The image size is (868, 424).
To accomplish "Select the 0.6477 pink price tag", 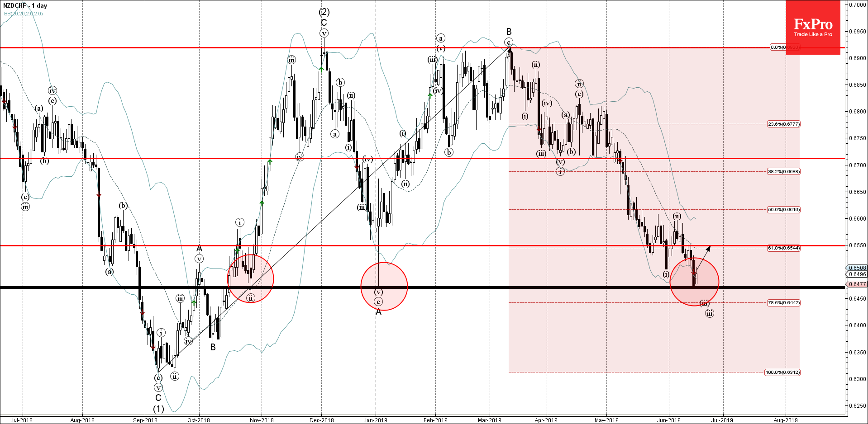I will pos(857,284).
